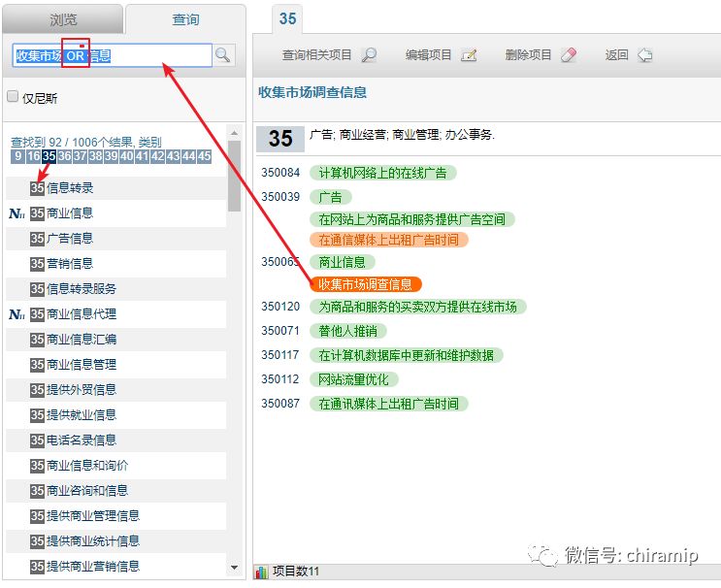
Task: Select the 35 tab in right panel
Action: [x=287, y=18]
